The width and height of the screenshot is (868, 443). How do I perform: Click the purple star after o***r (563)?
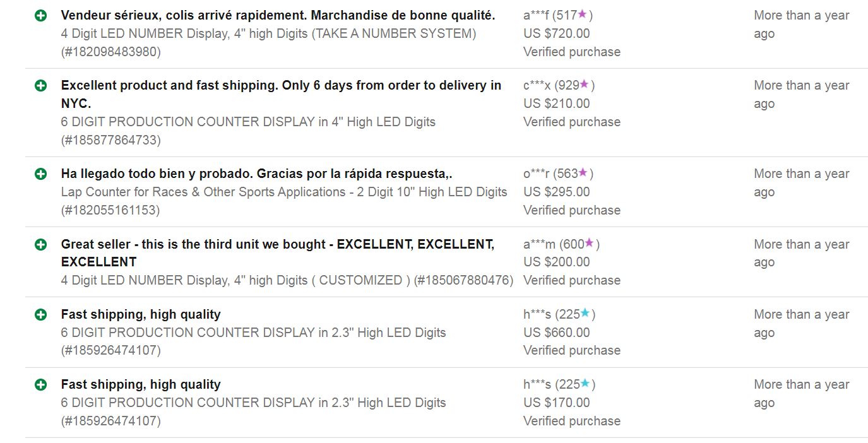pos(583,172)
